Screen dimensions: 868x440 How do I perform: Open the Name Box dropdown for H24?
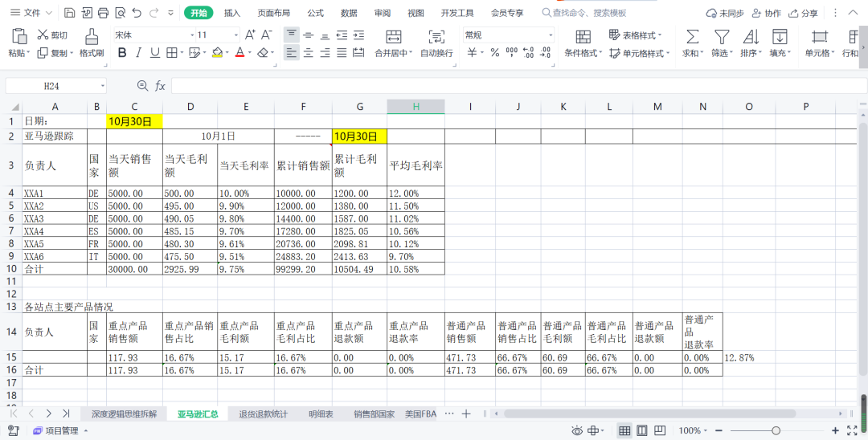pos(103,86)
